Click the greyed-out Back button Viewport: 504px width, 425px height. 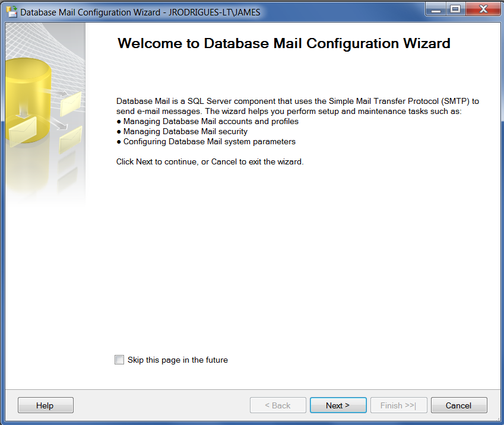click(278, 405)
